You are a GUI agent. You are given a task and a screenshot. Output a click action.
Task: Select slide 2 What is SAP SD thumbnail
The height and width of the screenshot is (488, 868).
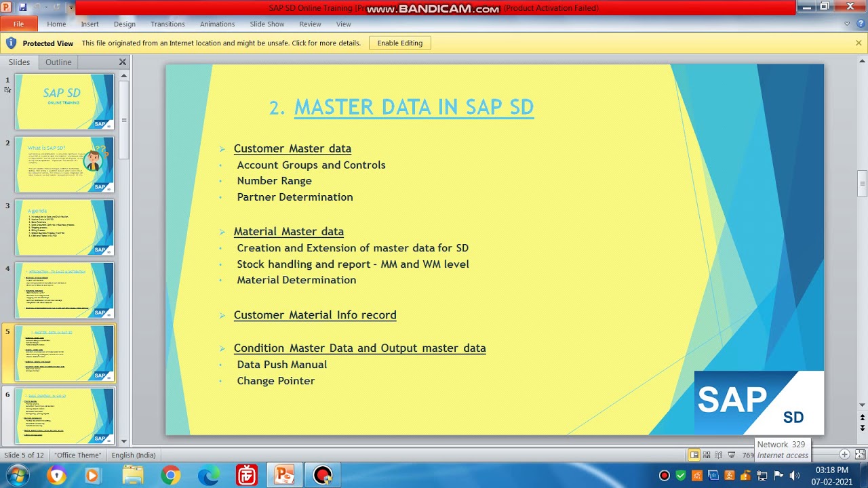(64, 165)
